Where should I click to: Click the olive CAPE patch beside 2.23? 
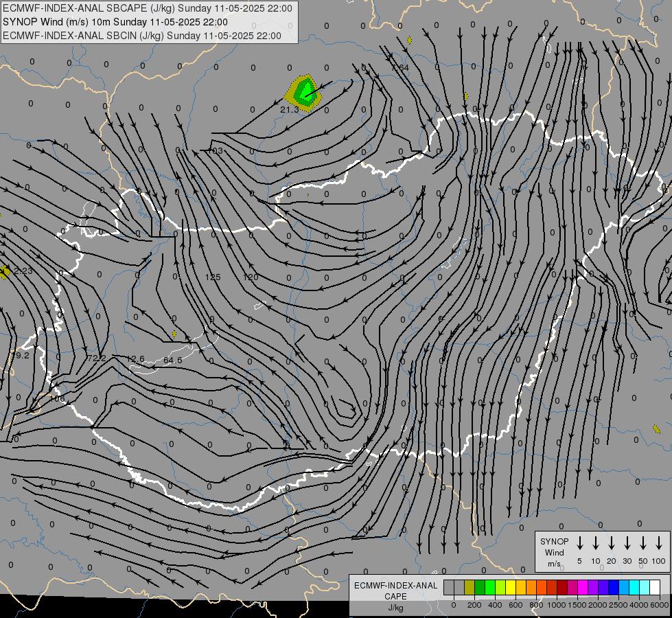5,272
